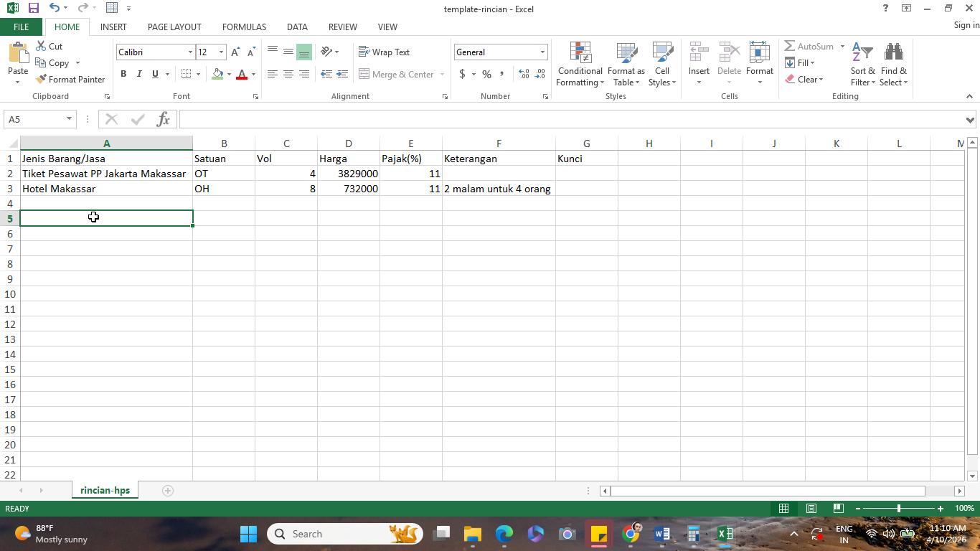Screen dimensions: 980x551
Task: Open the font color dropdown arrow
Action: click(253, 74)
